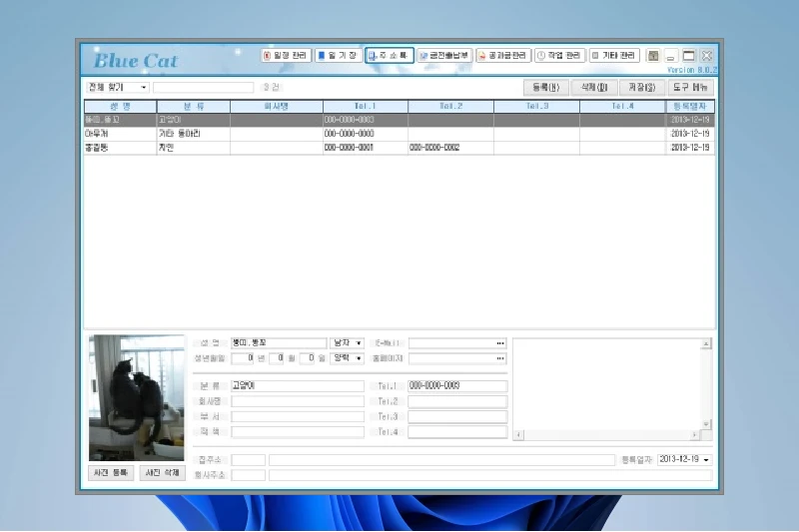
Task: Click the cat photo thumbnail
Action: 136,397
